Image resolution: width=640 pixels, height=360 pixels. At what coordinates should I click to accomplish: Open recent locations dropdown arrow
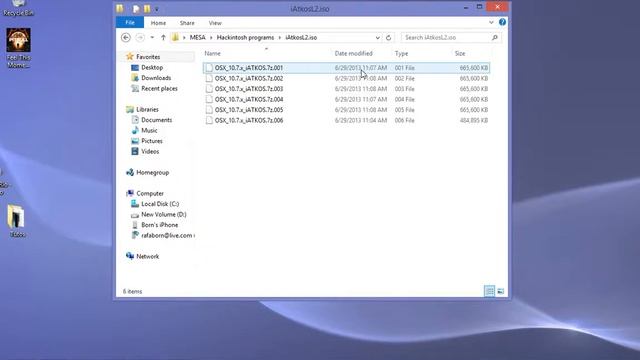pos(152,38)
